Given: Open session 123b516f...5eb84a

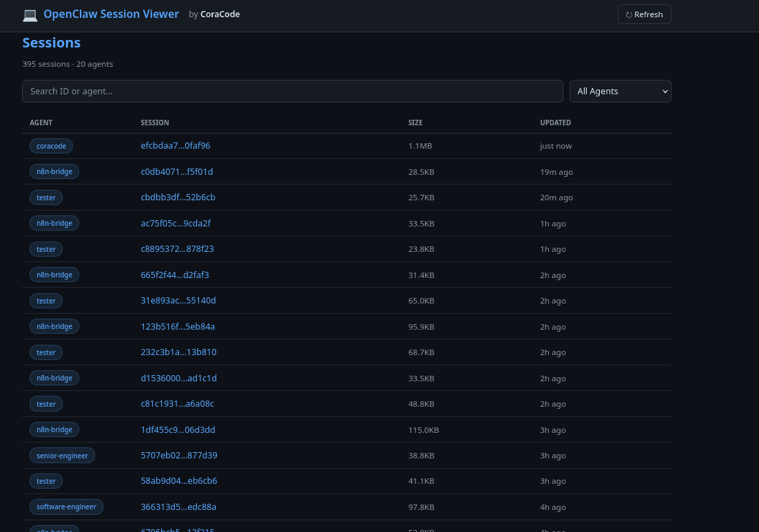Looking at the screenshot, I should click(x=178, y=326).
